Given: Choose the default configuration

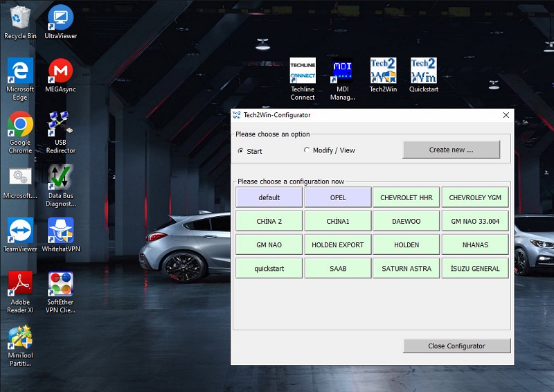Looking at the screenshot, I should tap(269, 197).
